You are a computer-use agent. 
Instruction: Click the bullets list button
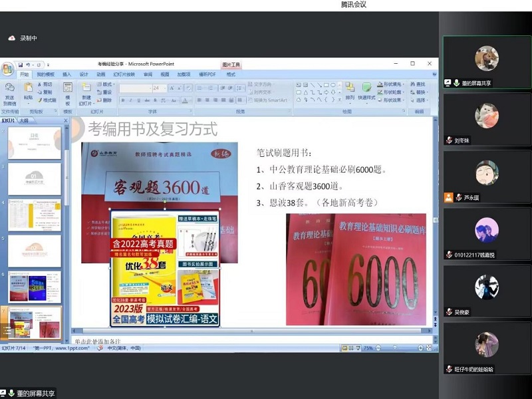[x=200, y=88]
